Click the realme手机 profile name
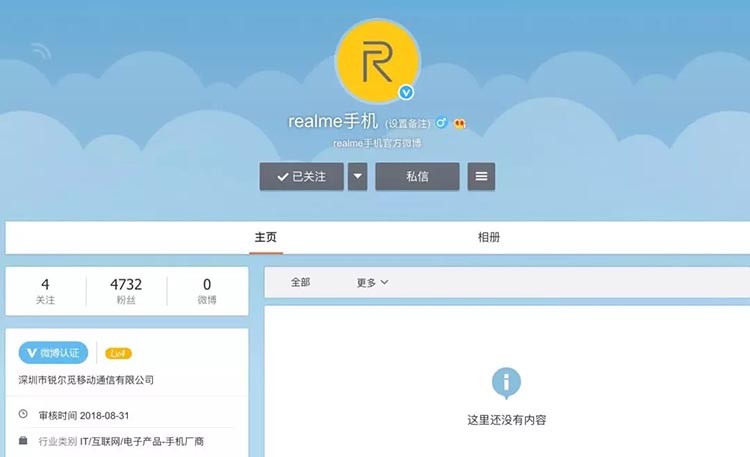The width and height of the screenshot is (750, 457). tap(333, 122)
